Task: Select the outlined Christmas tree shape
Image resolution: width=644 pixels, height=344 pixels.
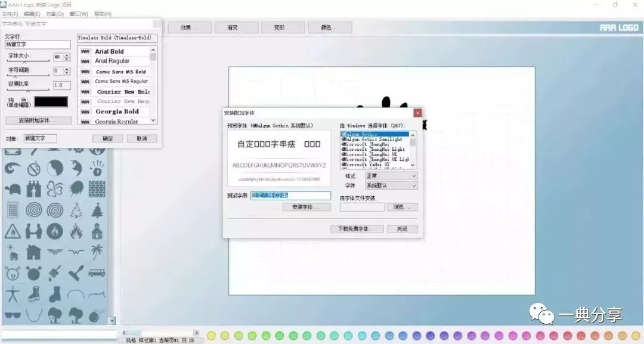Action: pos(76,210)
